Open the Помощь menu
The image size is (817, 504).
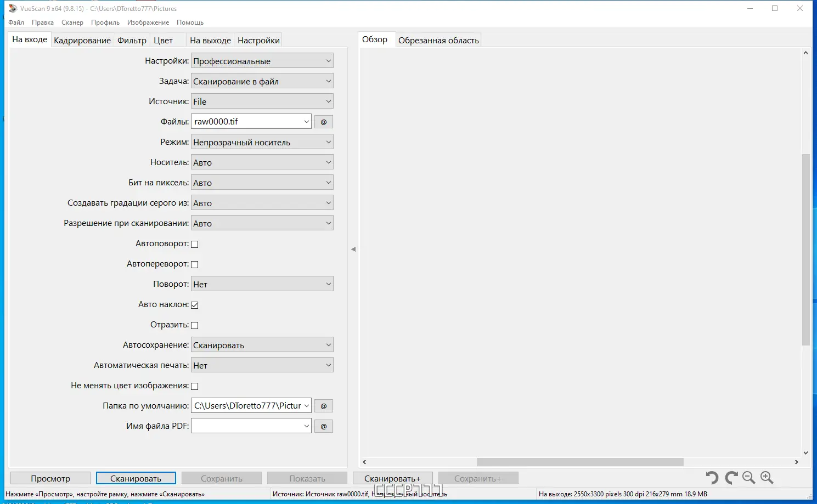coord(190,22)
